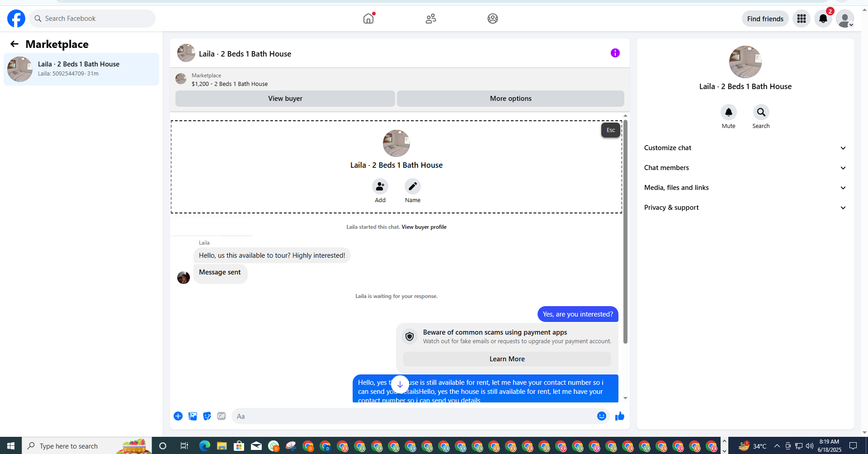Image resolution: width=868 pixels, height=454 pixels.
Task: Send a thumbs-up like
Action: click(620, 416)
